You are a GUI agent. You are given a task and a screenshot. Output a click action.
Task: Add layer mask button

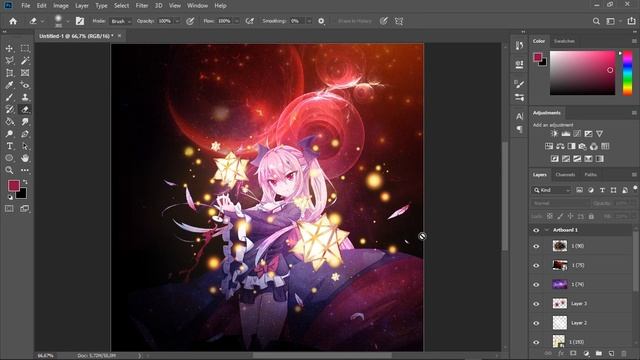(573, 353)
